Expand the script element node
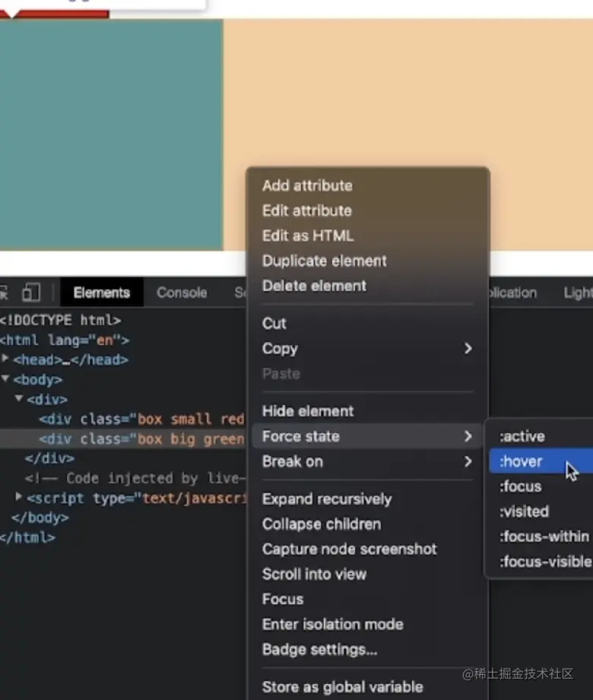 coord(18,497)
